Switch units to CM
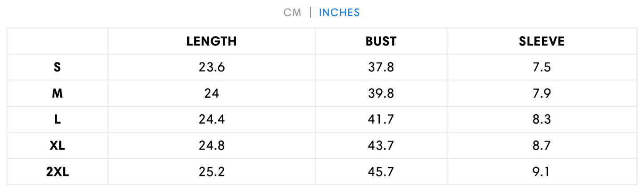Screen dimensions: 644x188 point(292,13)
